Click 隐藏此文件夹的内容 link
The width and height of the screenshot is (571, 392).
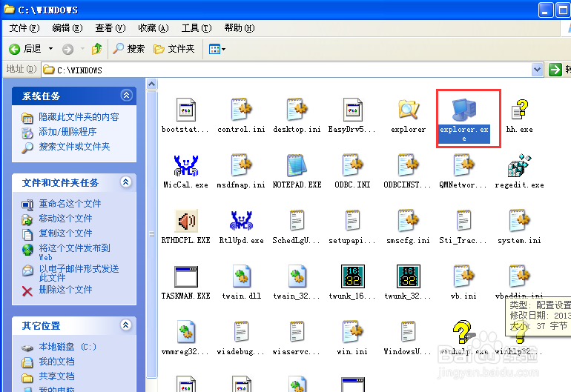pos(79,117)
